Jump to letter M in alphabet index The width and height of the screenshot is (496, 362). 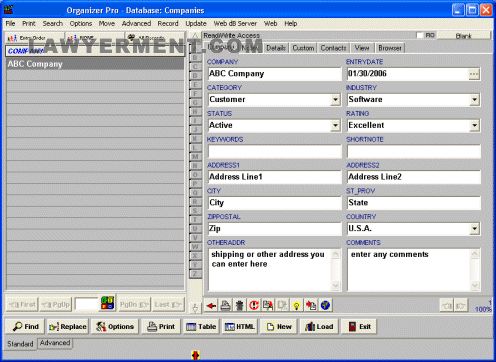tap(195, 157)
